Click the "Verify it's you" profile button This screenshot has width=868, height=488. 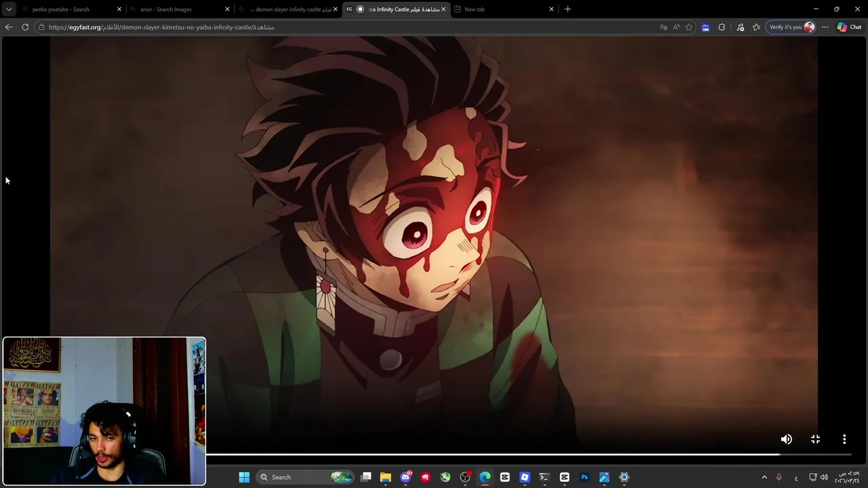pos(791,27)
